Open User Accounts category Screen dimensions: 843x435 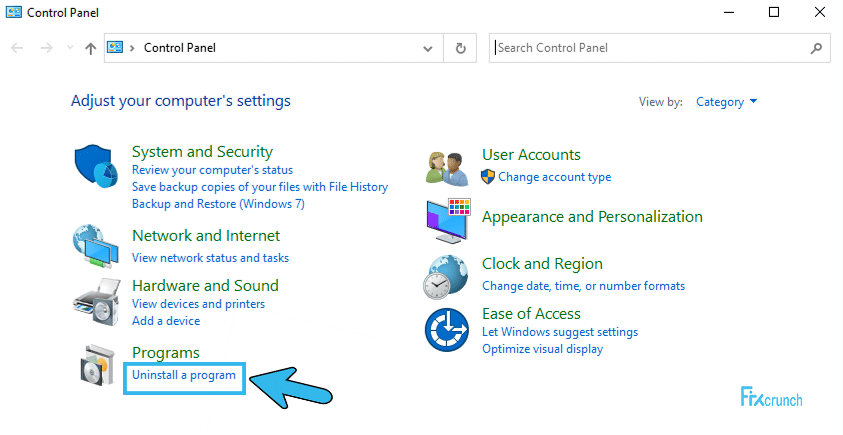pyautogui.click(x=531, y=155)
